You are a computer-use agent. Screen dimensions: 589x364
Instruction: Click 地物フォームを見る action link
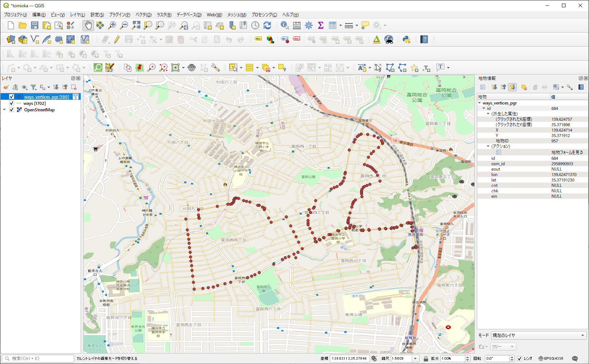click(x=567, y=153)
